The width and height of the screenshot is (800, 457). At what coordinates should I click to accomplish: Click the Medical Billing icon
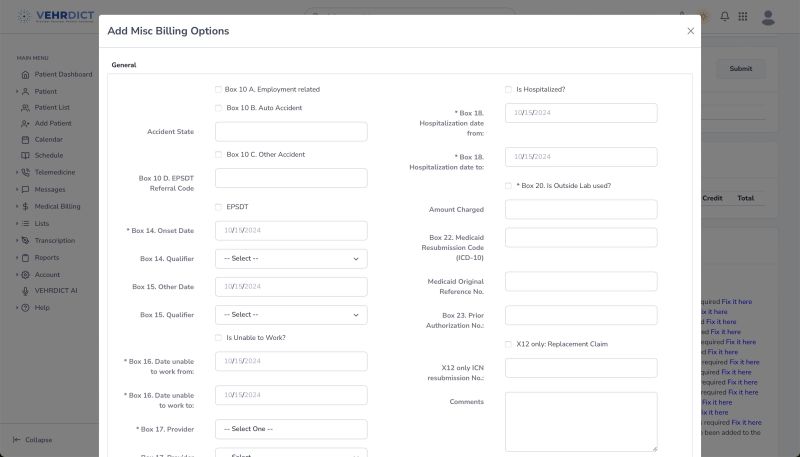(27, 206)
